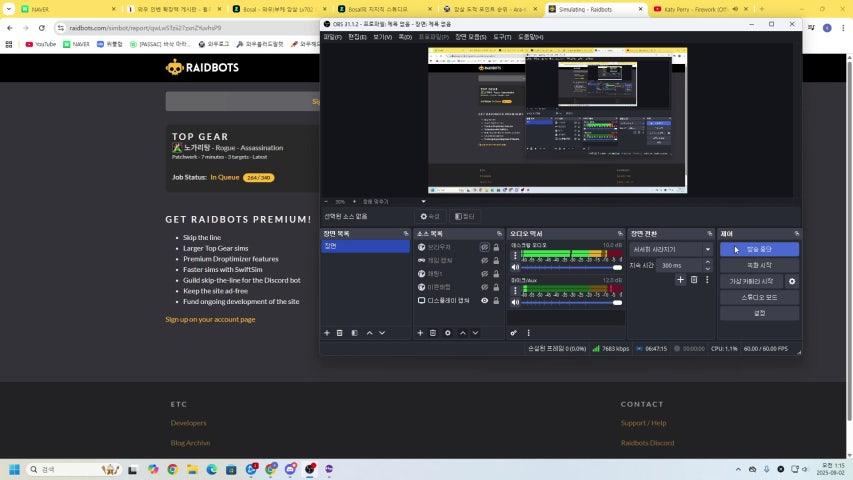Add a new scene with the plus icon in the scene list panel
The image size is (853, 480).
pos(327,333)
